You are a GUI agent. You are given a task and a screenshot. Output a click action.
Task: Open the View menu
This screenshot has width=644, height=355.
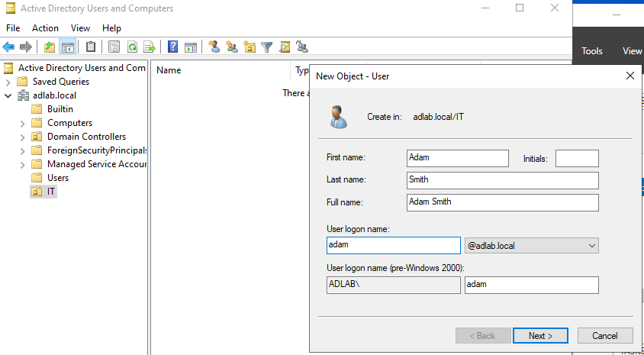80,28
